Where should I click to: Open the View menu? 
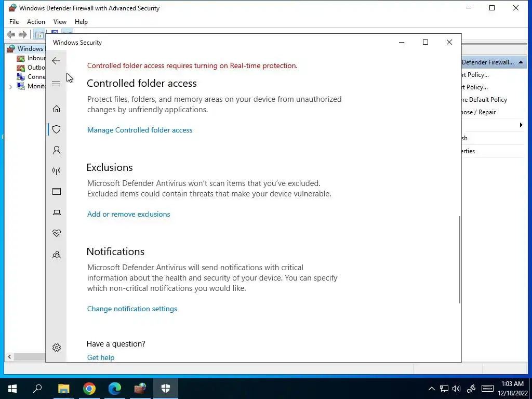click(60, 22)
